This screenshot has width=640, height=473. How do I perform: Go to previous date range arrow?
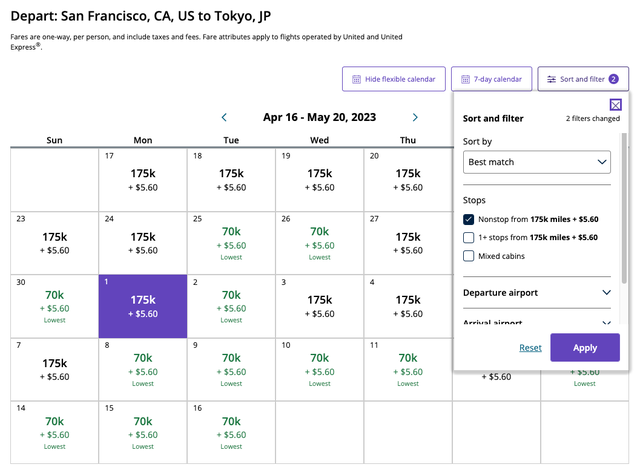coord(224,117)
